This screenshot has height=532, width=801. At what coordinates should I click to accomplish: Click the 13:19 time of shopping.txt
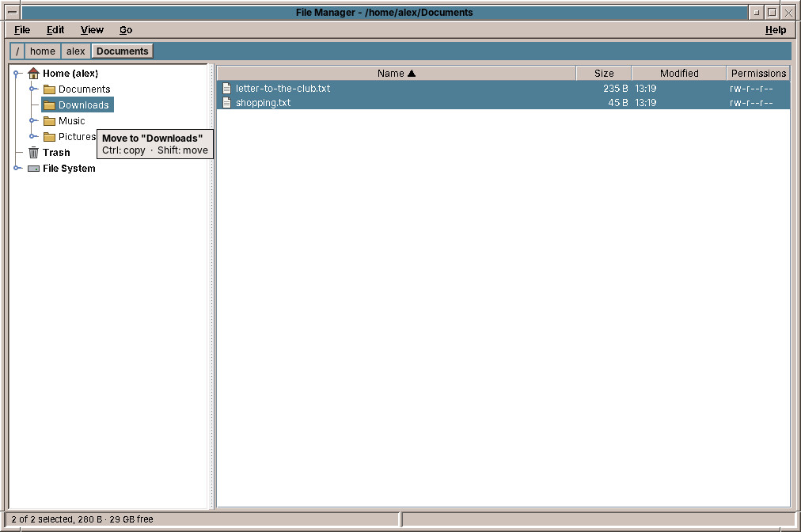point(646,103)
